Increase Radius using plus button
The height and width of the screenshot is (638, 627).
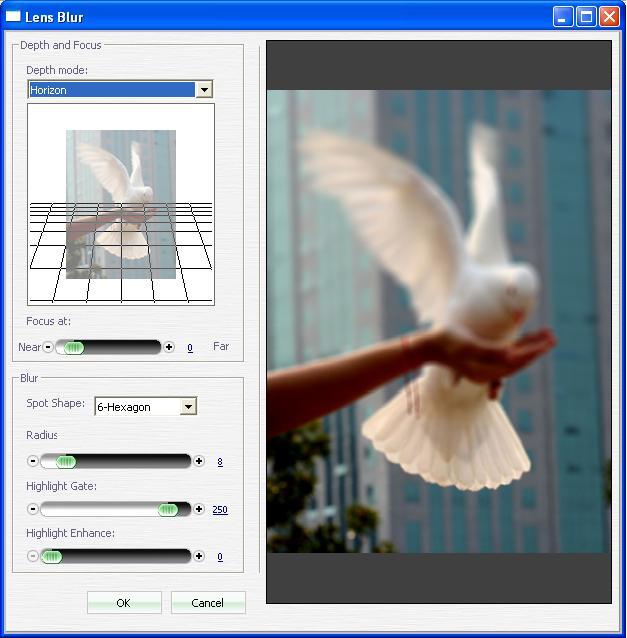pos(199,461)
